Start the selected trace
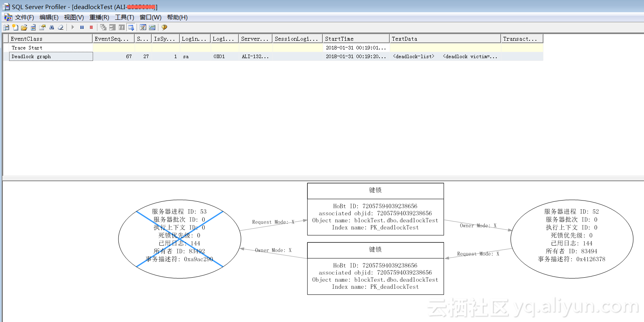The image size is (644, 322). coord(73,27)
